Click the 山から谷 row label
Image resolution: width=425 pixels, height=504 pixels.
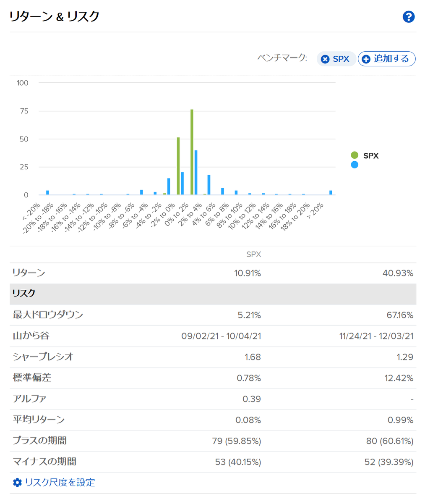(31, 336)
